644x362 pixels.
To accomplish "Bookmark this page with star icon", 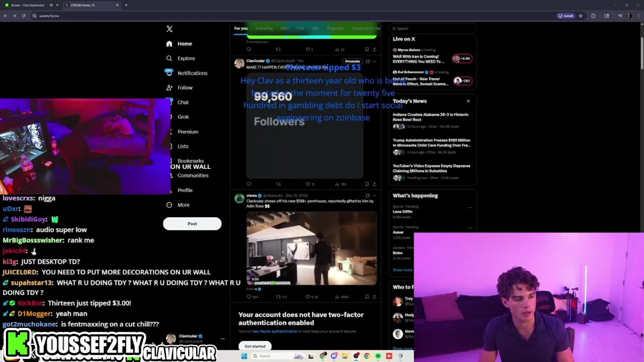I will point(581,16).
